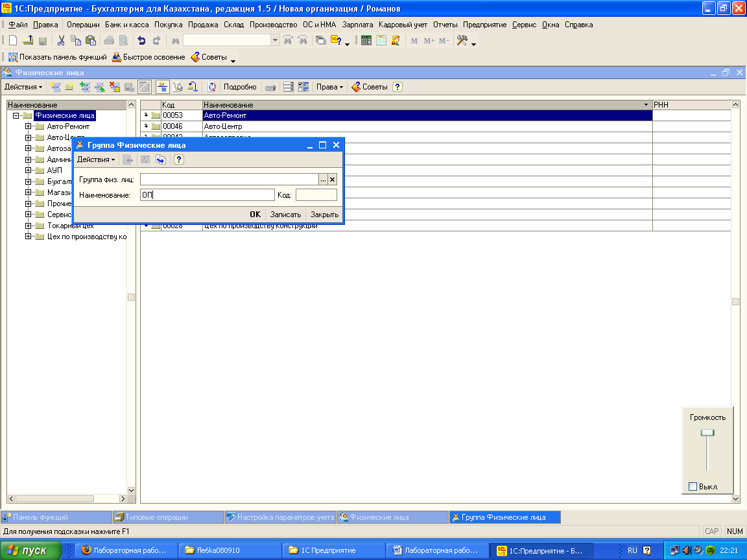747x560 pixels.
Task: Click the New document icon in main toolbar
Action: (x=13, y=40)
